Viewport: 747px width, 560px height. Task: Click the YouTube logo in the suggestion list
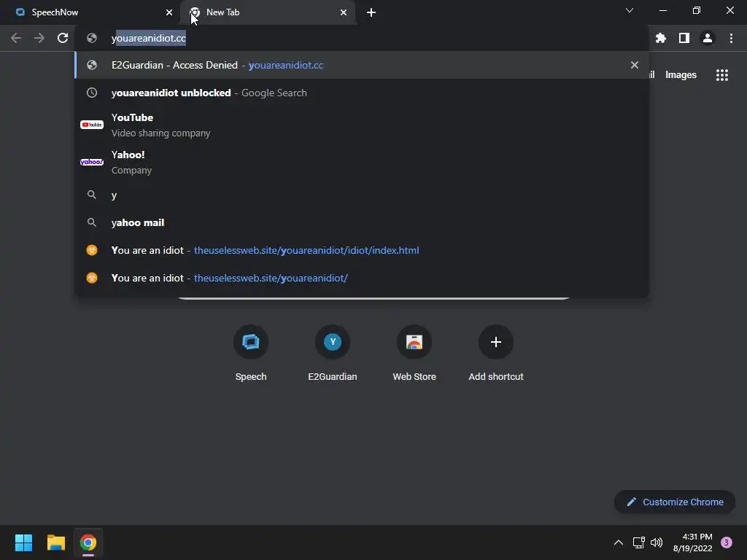pyautogui.click(x=92, y=125)
